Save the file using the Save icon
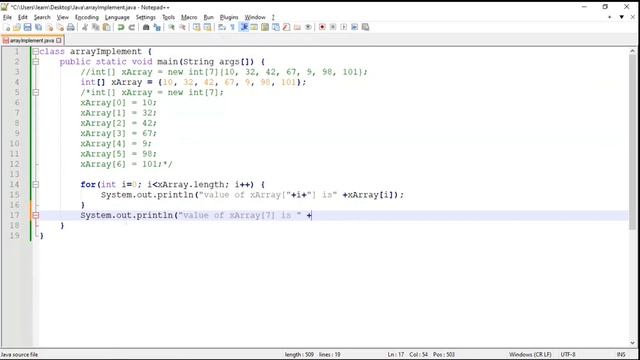Image resolution: width=640 pixels, height=360 pixels. 27,27
